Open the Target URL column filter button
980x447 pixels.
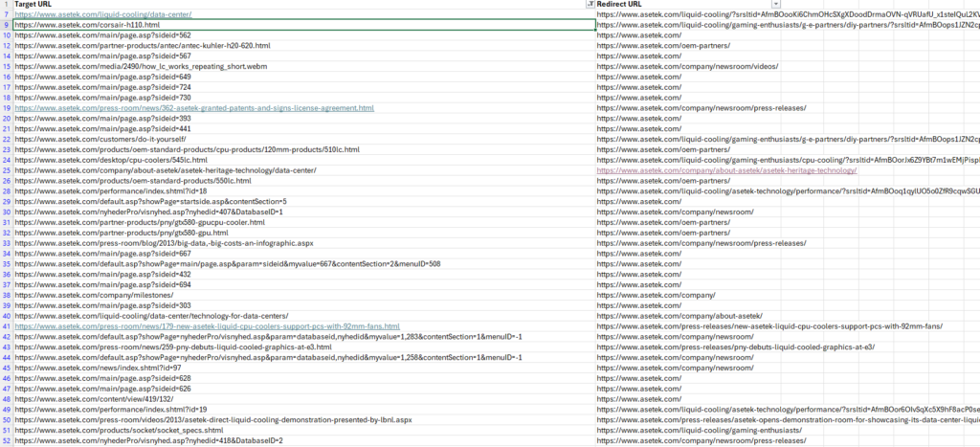coord(590,4)
